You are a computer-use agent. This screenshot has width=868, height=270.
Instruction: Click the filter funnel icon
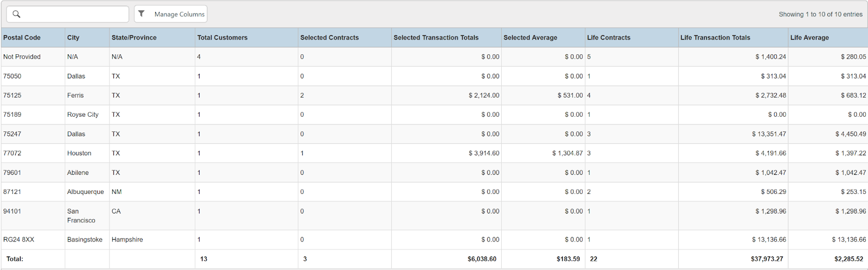[142, 14]
